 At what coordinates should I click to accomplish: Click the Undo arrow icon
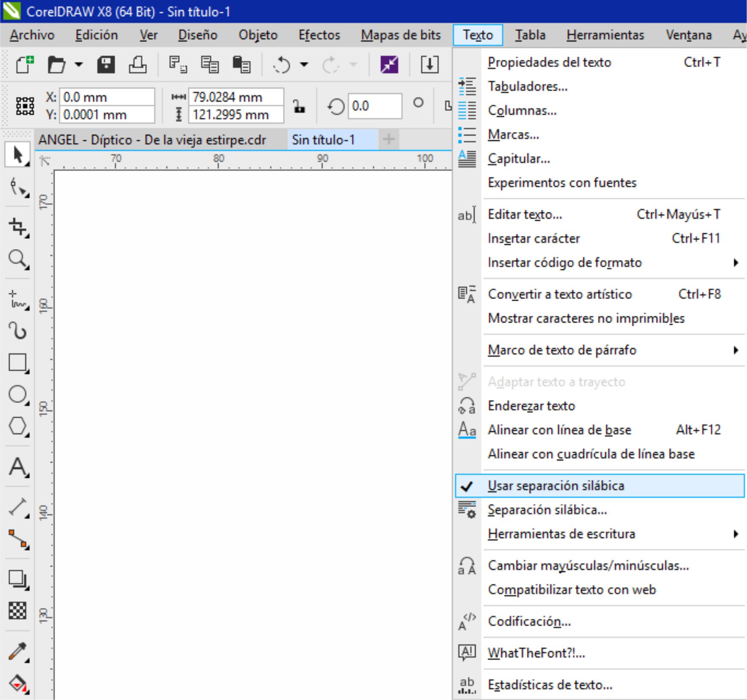click(282, 65)
